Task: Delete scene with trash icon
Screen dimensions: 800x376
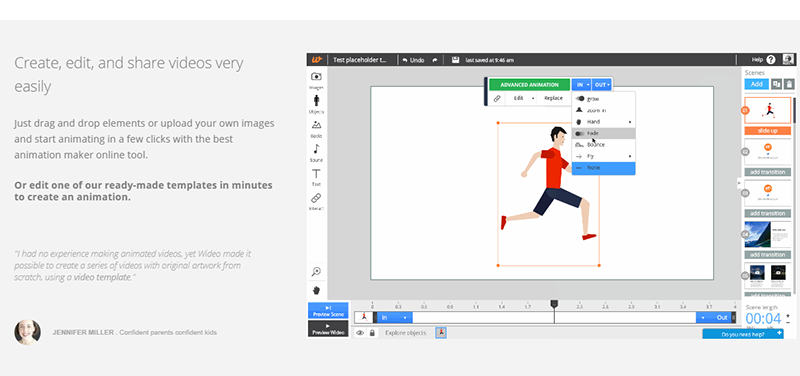Action: coord(789,84)
